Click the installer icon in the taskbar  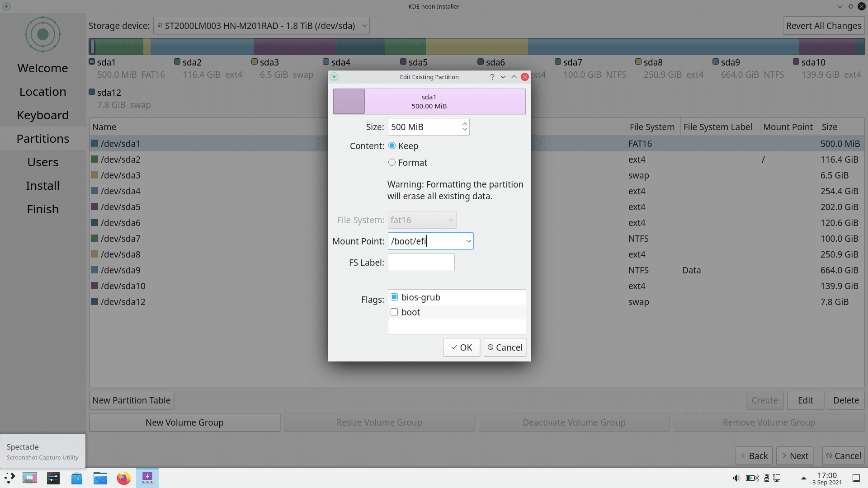(147, 478)
